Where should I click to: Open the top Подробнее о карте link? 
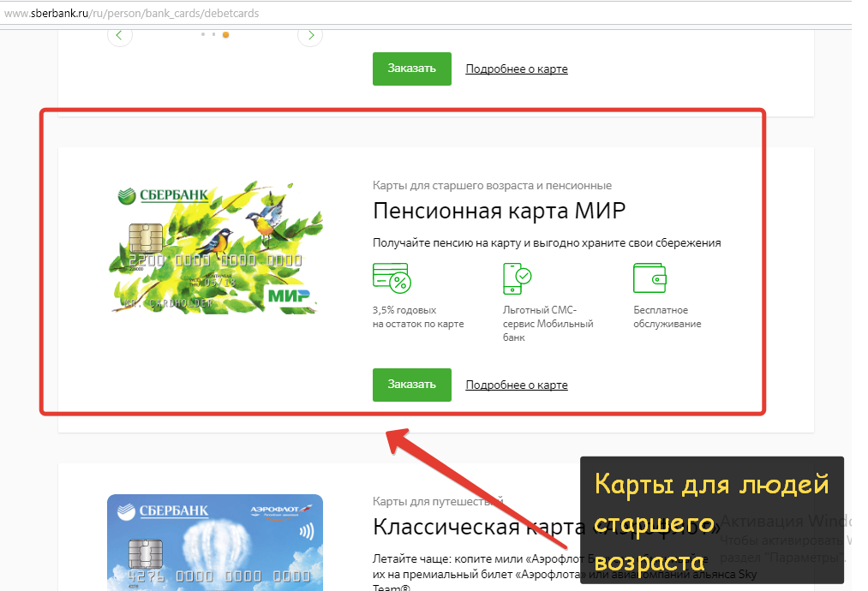517,69
